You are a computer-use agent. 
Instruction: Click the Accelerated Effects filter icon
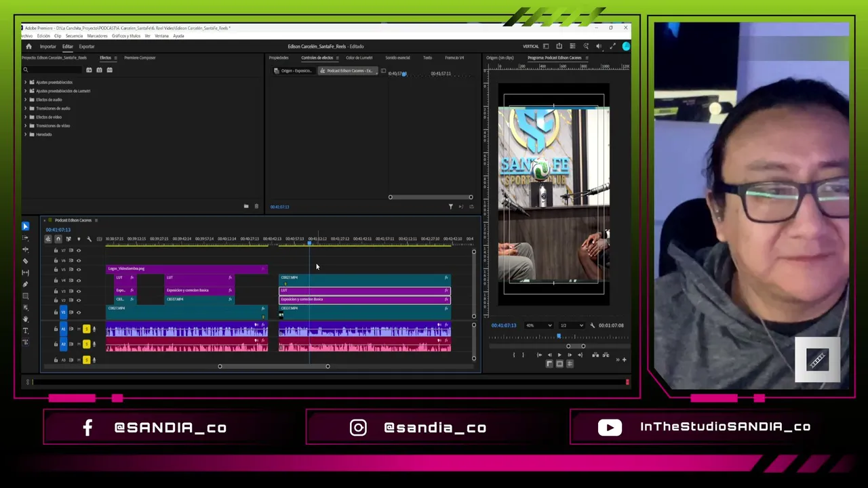coord(90,70)
